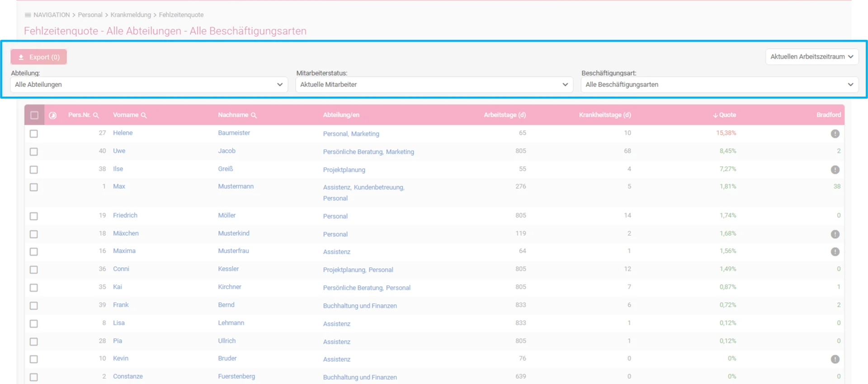868x384 pixels.
Task: Open the Beschäftigungsart dropdown
Action: (719, 85)
